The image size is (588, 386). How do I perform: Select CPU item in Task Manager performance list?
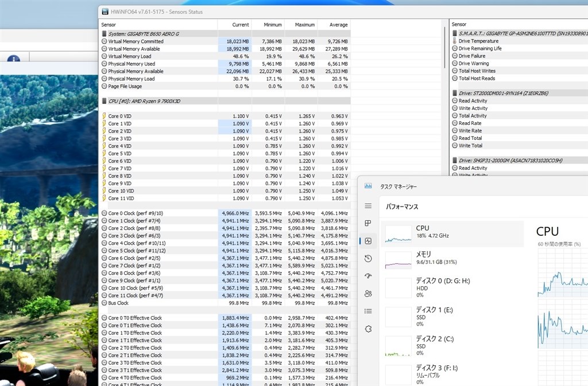(452, 233)
